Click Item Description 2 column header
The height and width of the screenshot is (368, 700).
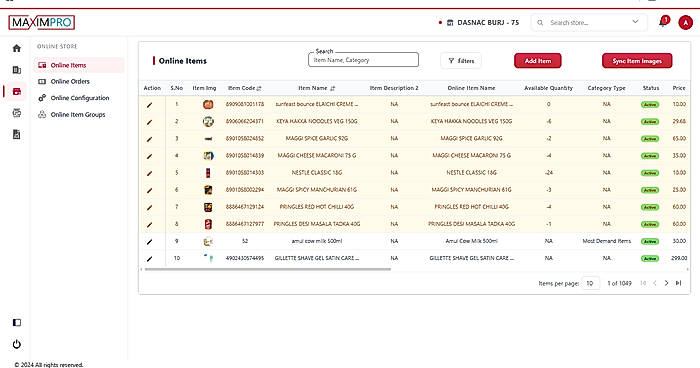pos(394,88)
